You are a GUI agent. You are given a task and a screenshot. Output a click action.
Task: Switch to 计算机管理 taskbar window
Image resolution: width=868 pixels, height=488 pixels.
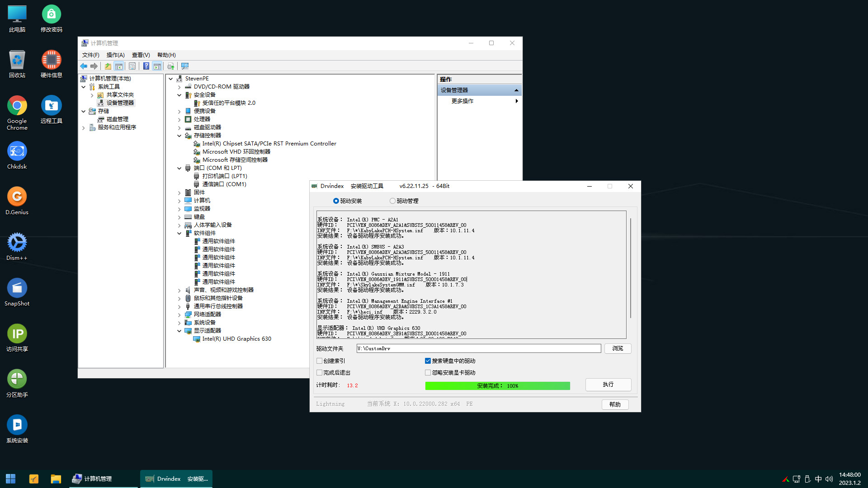point(104,479)
